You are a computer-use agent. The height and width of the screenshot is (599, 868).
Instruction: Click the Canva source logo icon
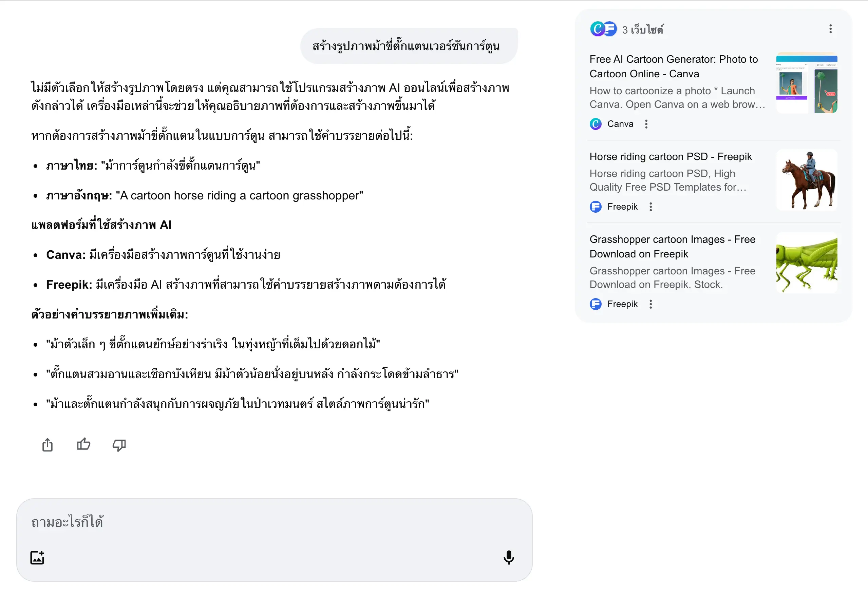click(x=596, y=124)
